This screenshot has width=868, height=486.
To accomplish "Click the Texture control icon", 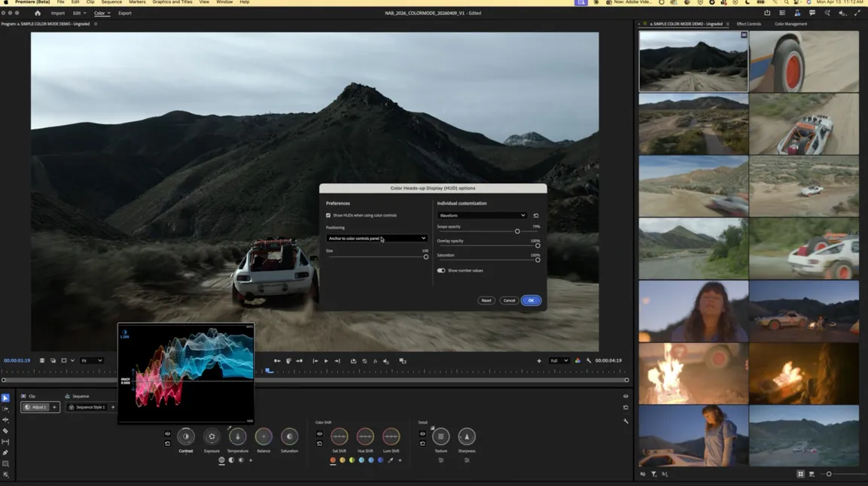I will (x=441, y=436).
